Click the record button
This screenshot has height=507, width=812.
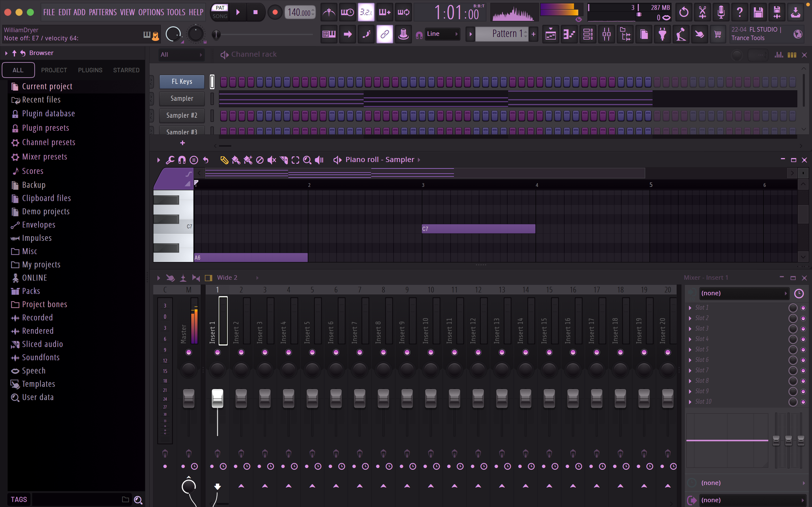click(x=275, y=12)
